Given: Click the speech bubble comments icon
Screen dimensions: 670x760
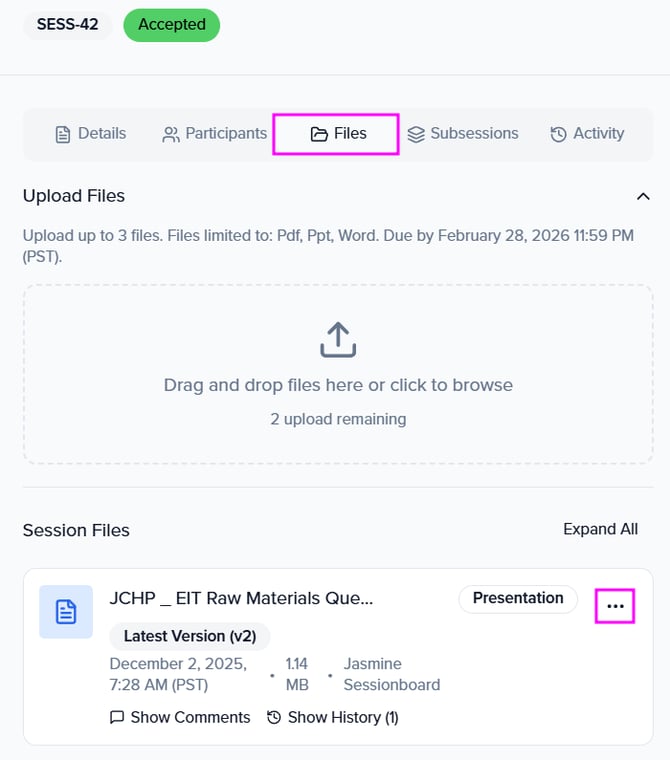Looking at the screenshot, I should pos(117,717).
